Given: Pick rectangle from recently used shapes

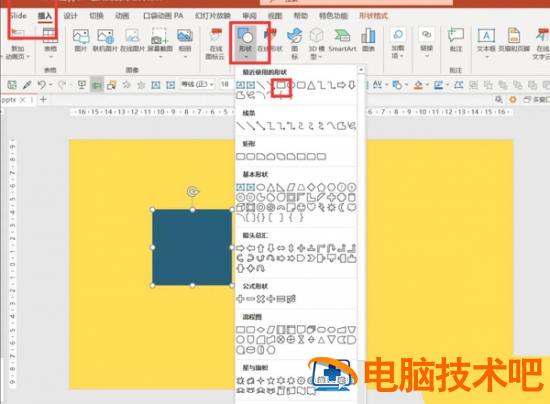Looking at the screenshot, I should [281, 85].
